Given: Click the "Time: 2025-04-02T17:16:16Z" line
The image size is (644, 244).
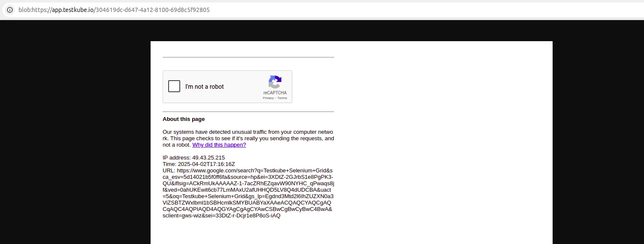Looking at the screenshot, I should [x=199, y=164].
